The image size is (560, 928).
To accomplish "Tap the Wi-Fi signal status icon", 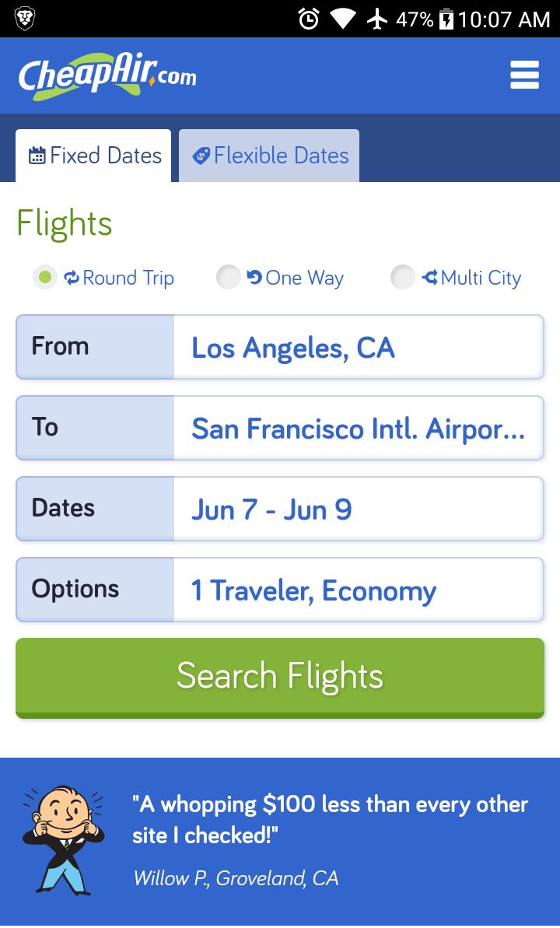I will click(342, 19).
